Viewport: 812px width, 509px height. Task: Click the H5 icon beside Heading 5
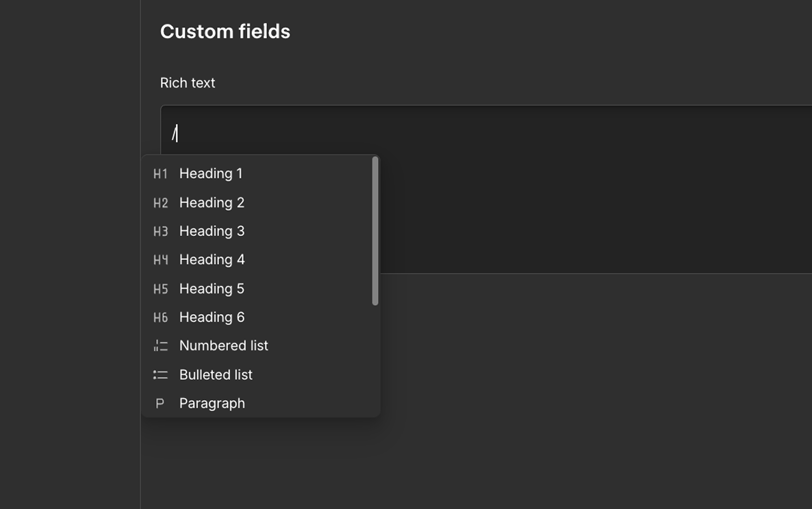point(160,289)
